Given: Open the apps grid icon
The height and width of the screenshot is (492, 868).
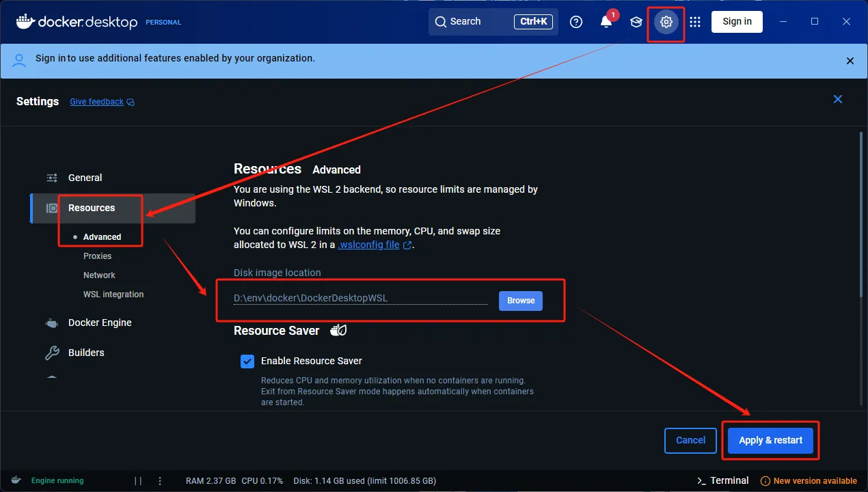Looking at the screenshot, I should point(695,22).
